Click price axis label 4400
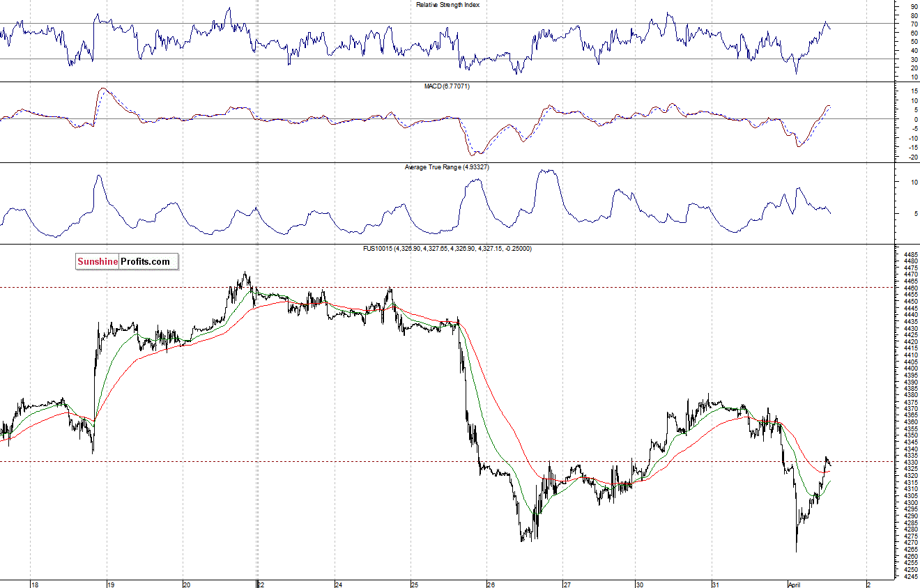 pos(910,369)
